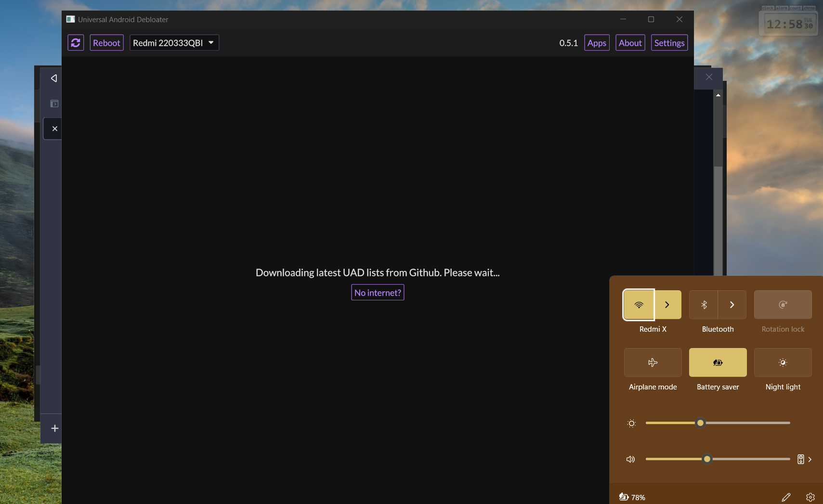Select the clock tab on clock widget
The width and height of the screenshot is (823, 504).
768,8
